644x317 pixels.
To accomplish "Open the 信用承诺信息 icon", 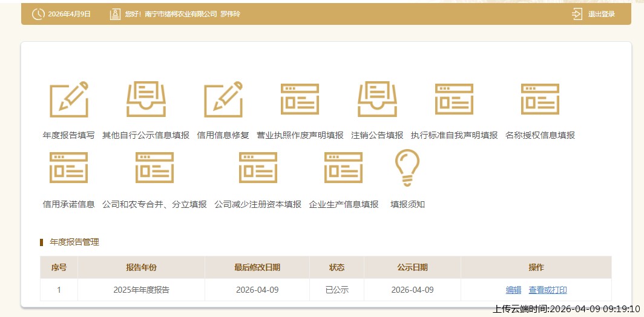I will (x=68, y=168).
